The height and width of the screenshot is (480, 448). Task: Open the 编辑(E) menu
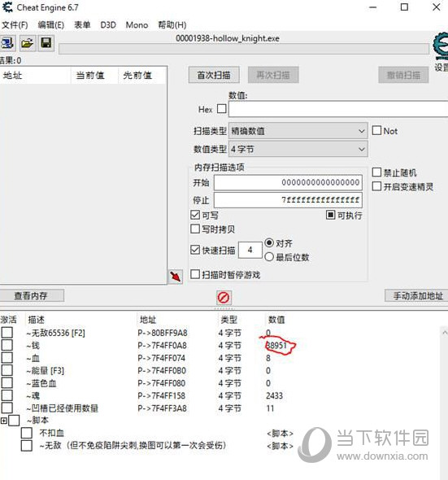50,24
